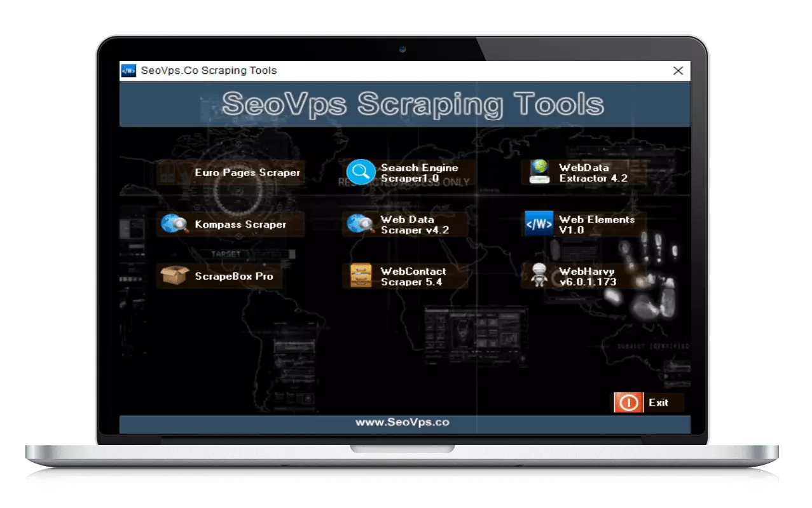Click the Web Data Scraper v4.2 icon
The width and height of the screenshot is (812, 508).
pyautogui.click(x=361, y=224)
